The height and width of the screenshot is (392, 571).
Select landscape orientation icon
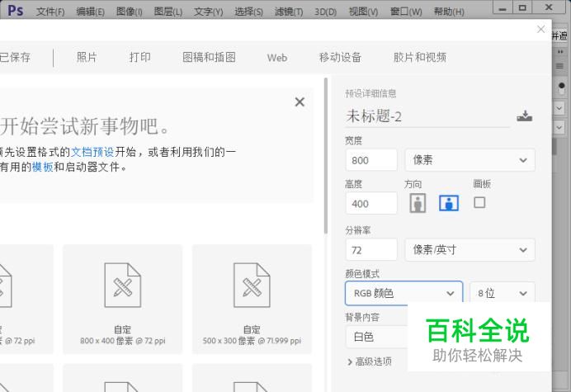449,203
